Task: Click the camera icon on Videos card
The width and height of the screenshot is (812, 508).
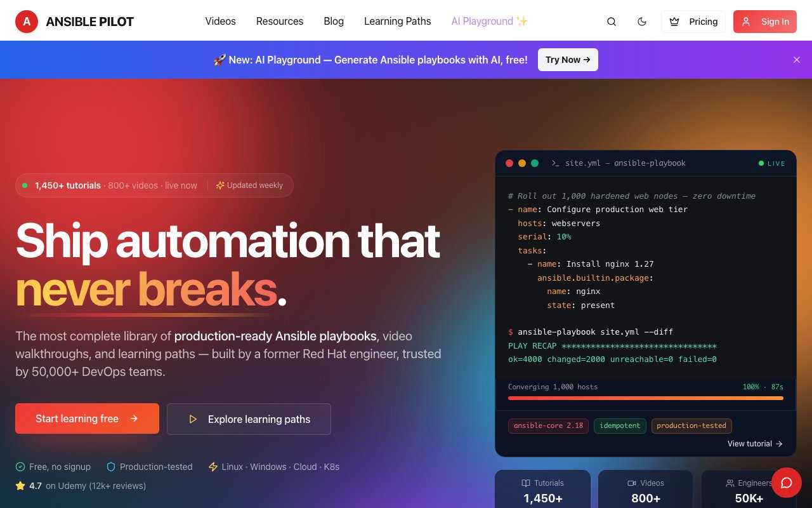Action: 632,483
